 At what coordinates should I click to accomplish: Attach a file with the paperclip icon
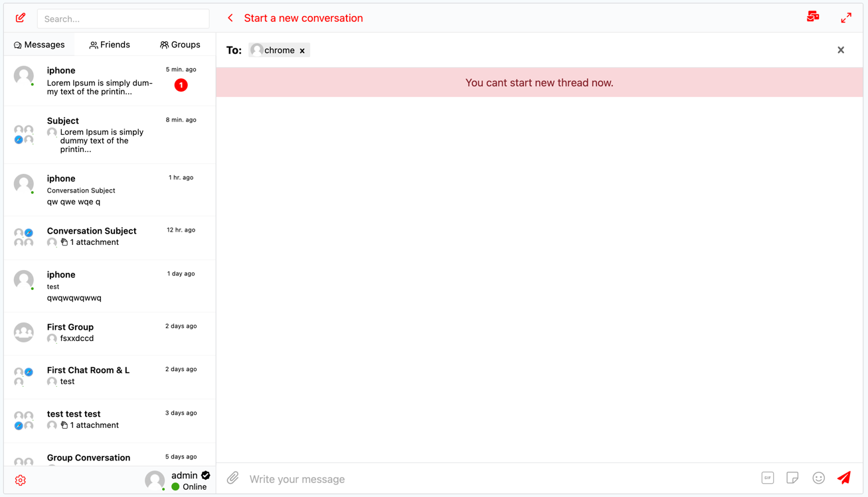(x=232, y=478)
